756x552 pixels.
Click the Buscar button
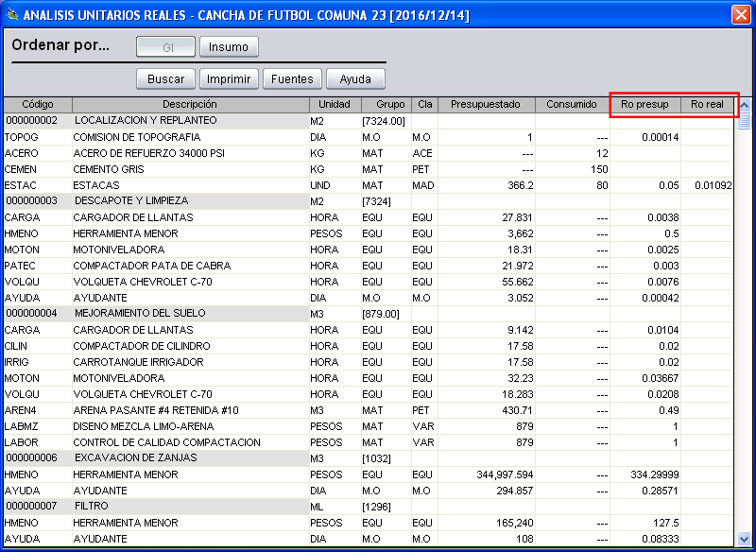pos(165,79)
